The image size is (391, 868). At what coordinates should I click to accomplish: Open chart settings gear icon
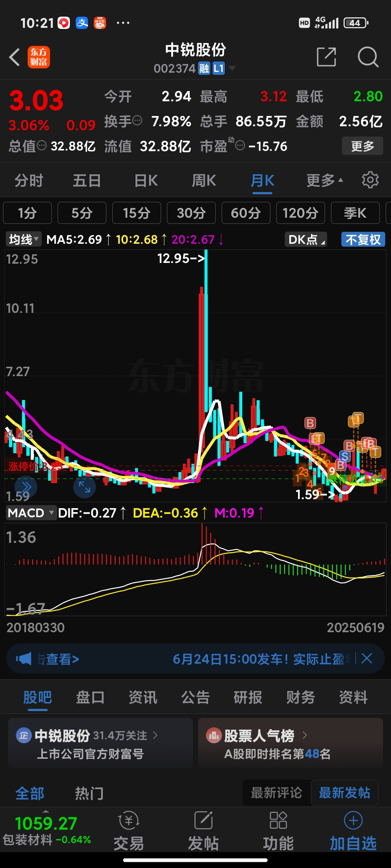click(x=370, y=180)
